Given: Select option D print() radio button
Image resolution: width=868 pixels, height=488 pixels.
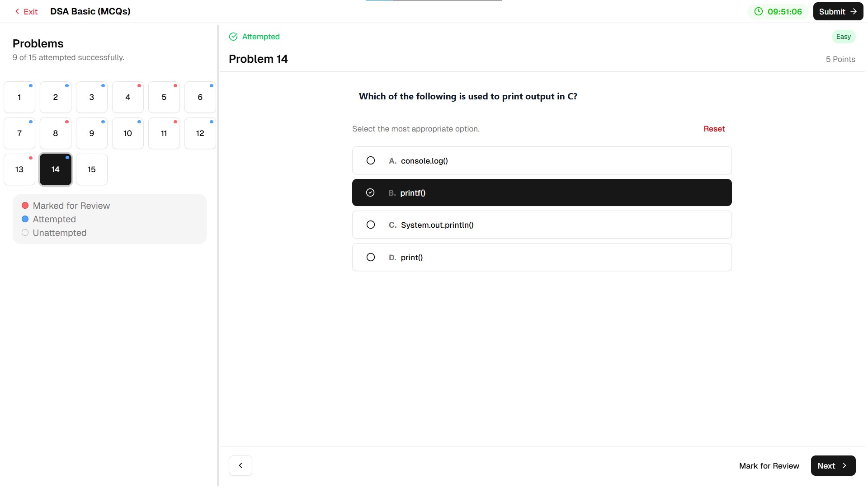Looking at the screenshot, I should tap(371, 257).
